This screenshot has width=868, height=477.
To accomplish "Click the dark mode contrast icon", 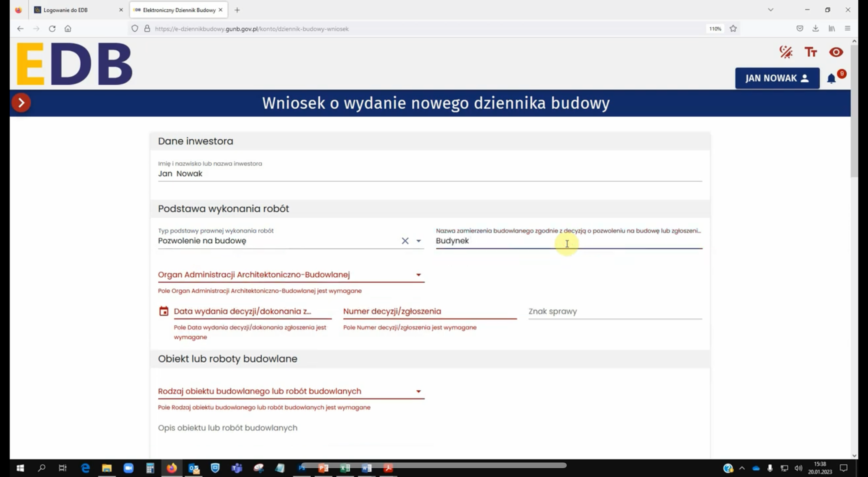I will click(785, 52).
